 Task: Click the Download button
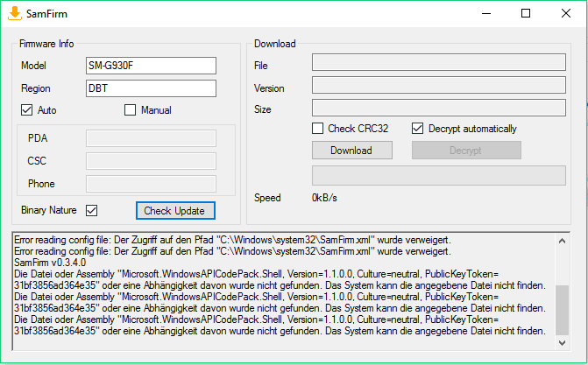pyautogui.click(x=352, y=151)
